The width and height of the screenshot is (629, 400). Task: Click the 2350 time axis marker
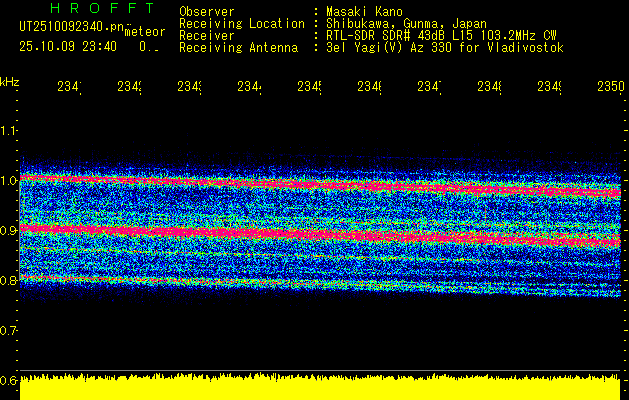pyautogui.click(x=611, y=87)
